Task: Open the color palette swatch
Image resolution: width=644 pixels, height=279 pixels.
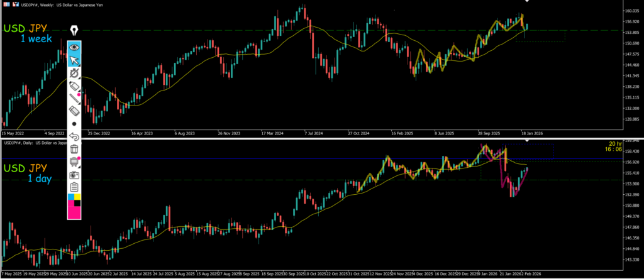Action: [75, 199]
